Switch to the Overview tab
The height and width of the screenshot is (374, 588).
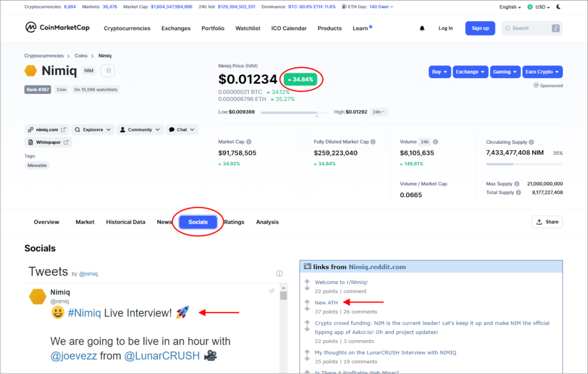coord(47,222)
